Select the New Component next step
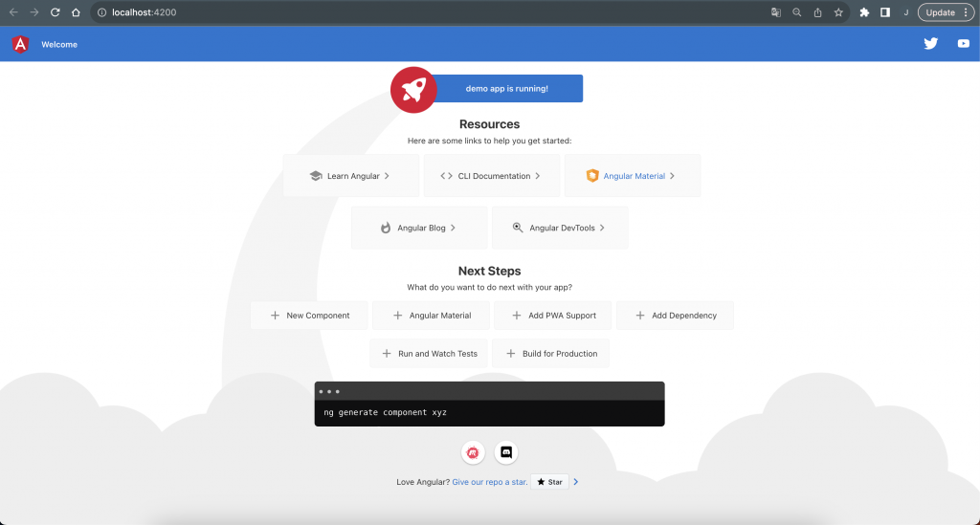 [x=309, y=316]
